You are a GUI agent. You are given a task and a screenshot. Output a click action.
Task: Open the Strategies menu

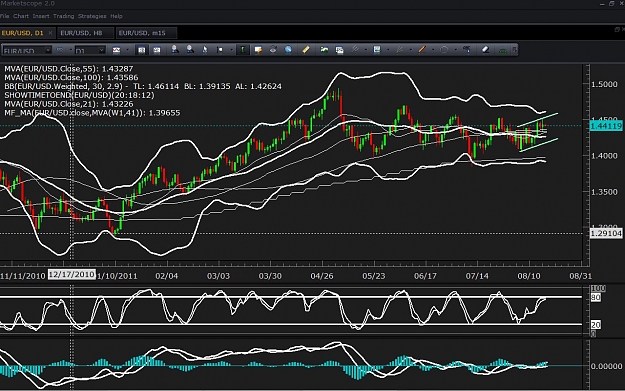(92, 16)
